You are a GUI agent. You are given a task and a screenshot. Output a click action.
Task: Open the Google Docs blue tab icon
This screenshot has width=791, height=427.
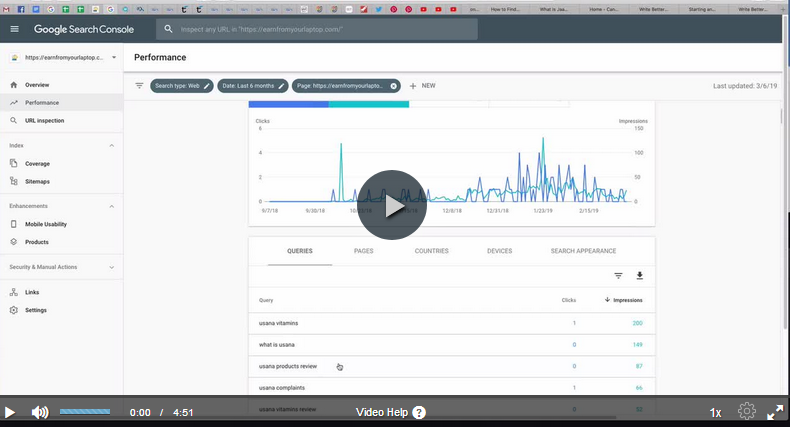36,9
